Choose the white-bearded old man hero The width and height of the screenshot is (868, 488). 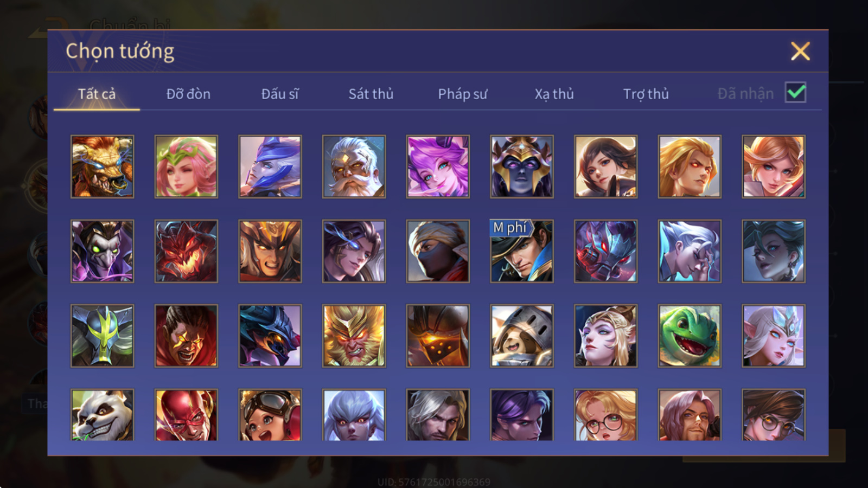(x=354, y=166)
